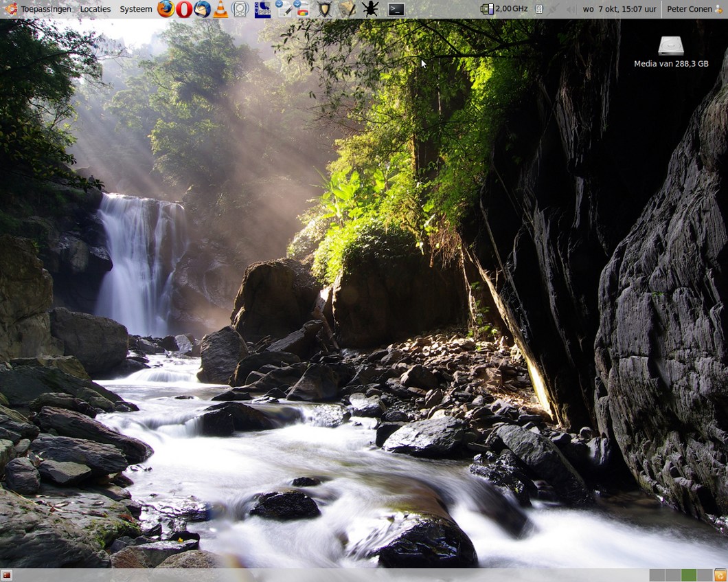Click the CPU frequency chip icon
The width and height of the screenshot is (728, 582).
pyautogui.click(x=486, y=9)
